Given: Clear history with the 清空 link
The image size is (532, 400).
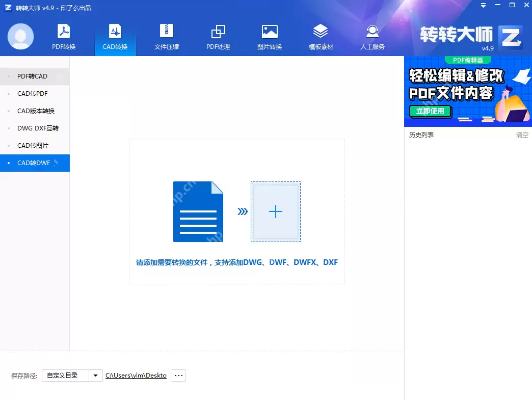Looking at the screenshot, I should [x=522, y=134].
